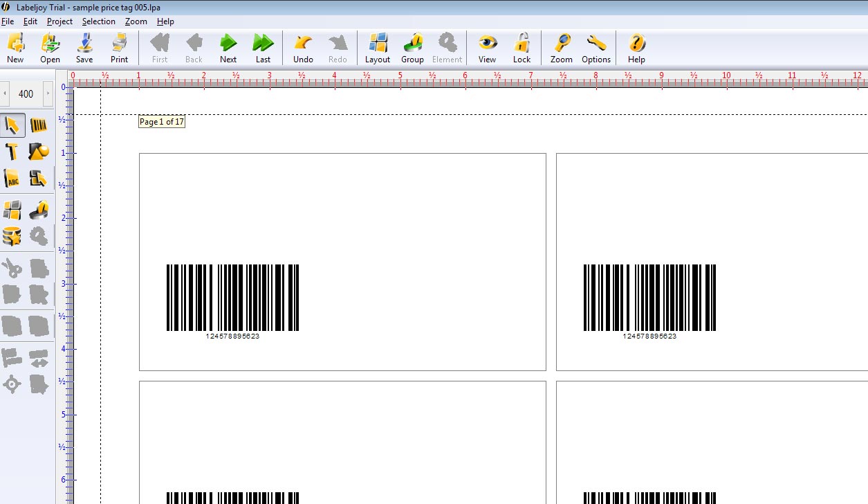The image size is (868, 504).
Task: Select the text tool in the left toolbox
Action: click(12, 152)
